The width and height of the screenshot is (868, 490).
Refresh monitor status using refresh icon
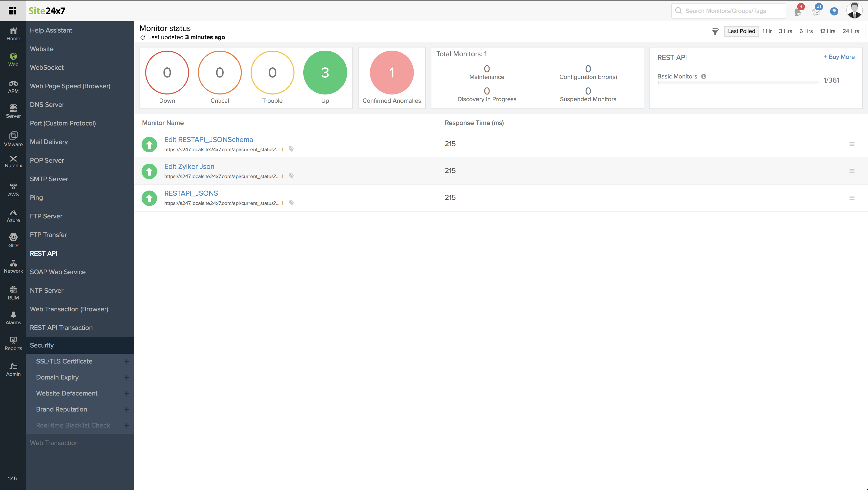tap(143, 37)
